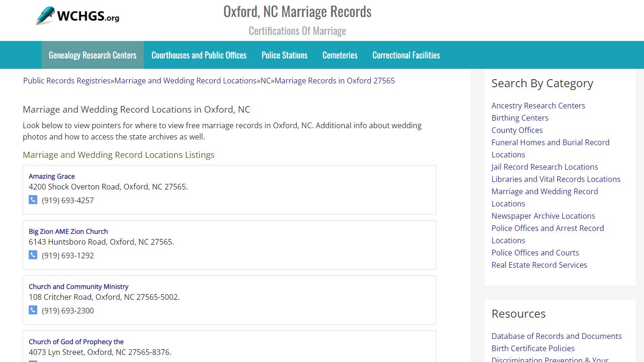
Task: Open the Church of God of Prophecy listing
Action: [x=76, y=342]
